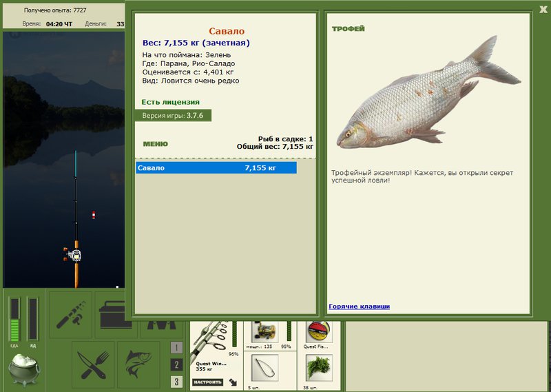Select the Quest Fis... fishing line spool

tap(319, 332)
